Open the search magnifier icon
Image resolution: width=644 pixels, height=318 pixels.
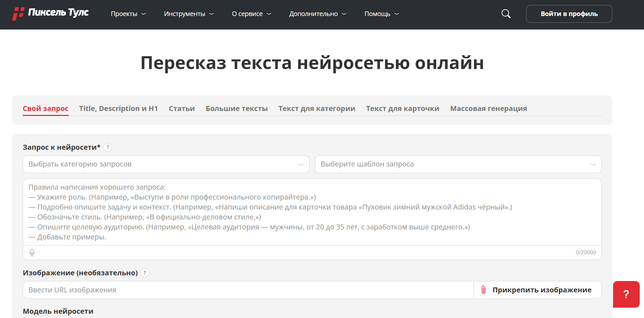tap(506, 14)
